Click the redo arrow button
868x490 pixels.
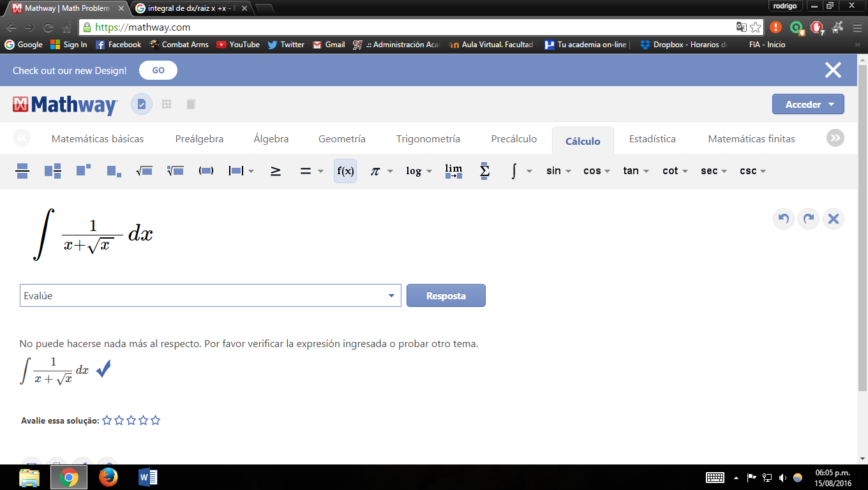(809, 219)
